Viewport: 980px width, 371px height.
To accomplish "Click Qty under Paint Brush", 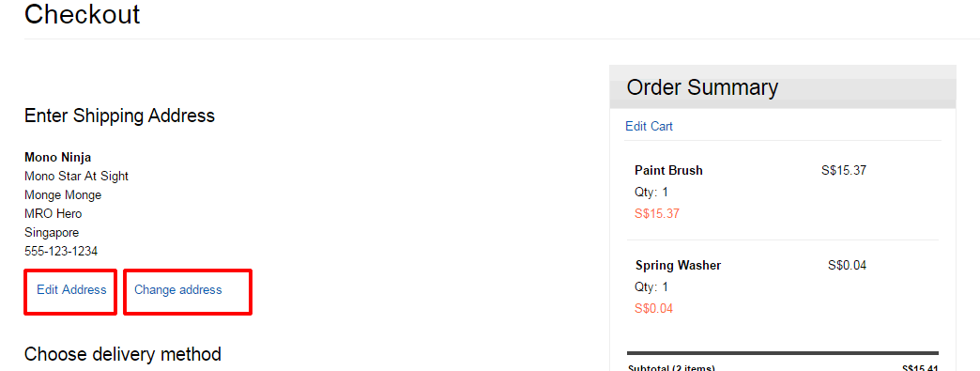I will click(x=651, y=192).
